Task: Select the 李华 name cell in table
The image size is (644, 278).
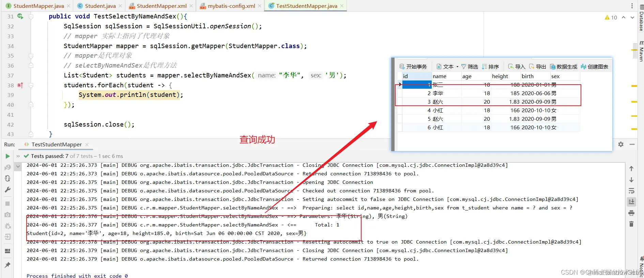Action: pos(447,93)
